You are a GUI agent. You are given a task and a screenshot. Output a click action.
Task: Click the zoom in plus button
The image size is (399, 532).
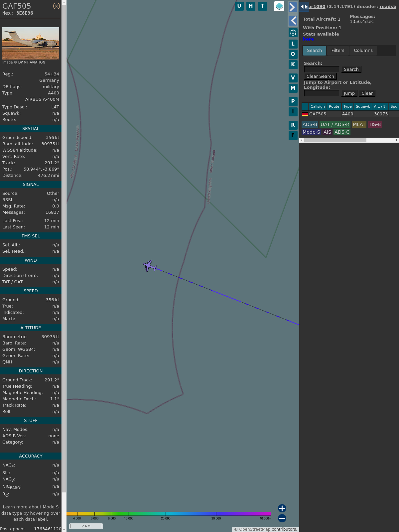pos(282,508)
